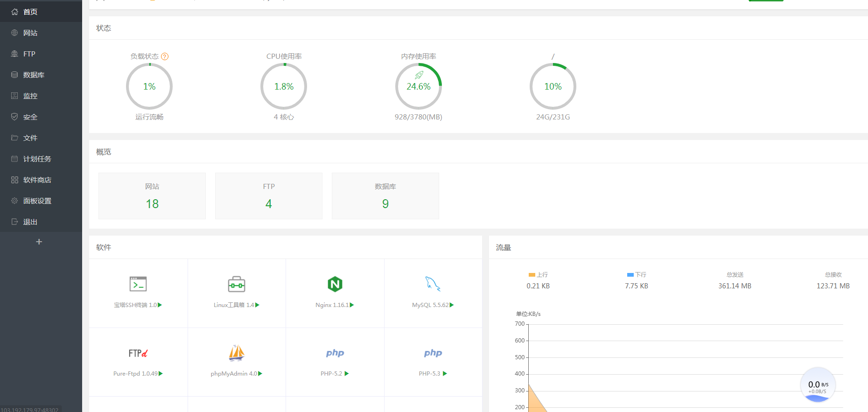Go to 网站 in the sidebar
868x412 pixels.
30,33
